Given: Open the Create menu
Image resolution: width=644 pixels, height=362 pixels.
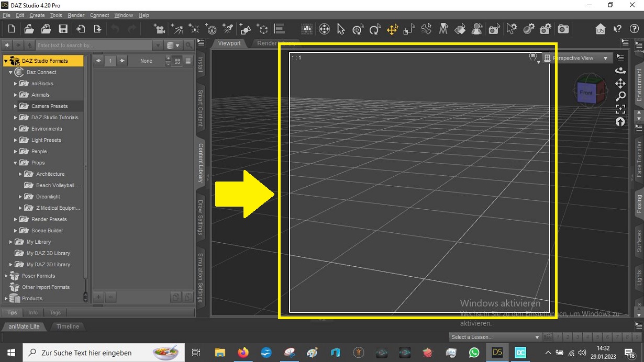Looking at the screenshot, I should point(37,15).
